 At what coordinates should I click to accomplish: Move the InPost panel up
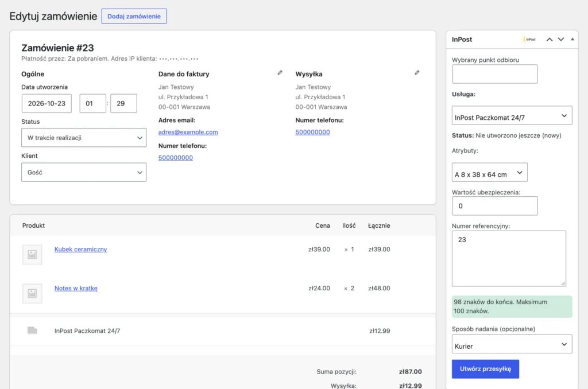(550, 40)
